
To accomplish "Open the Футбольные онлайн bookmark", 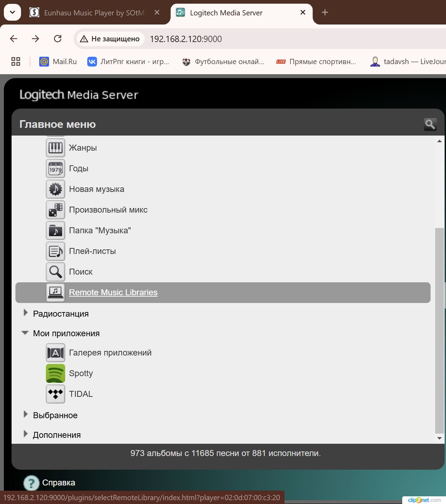I will point(223,62).
